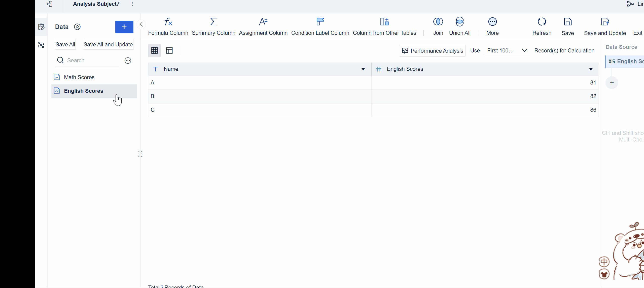Image resolution: width=644 pixels, height=288 pixels.
Task: Open the Name column dropdown arrow
Action: pyautogui.click(x=363, y=69)
